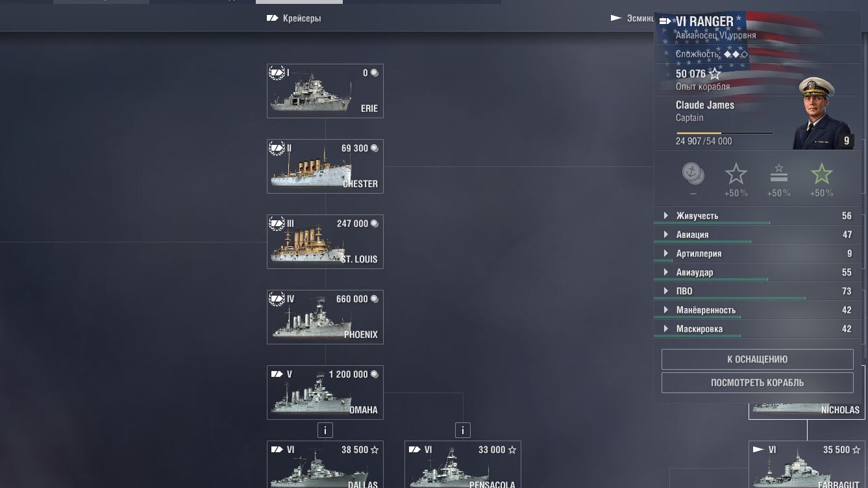
Task: Click the credits anchor coin bonus icon
Action: click(x=693, y=173)
